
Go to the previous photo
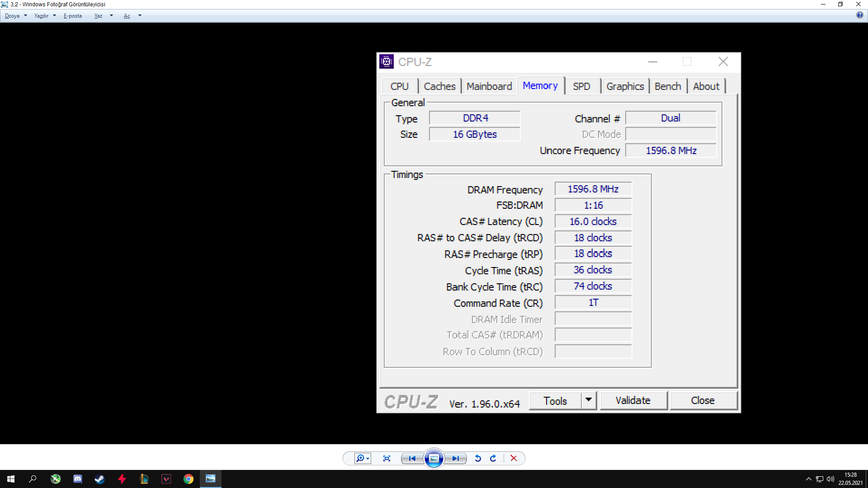click(412, 458)
